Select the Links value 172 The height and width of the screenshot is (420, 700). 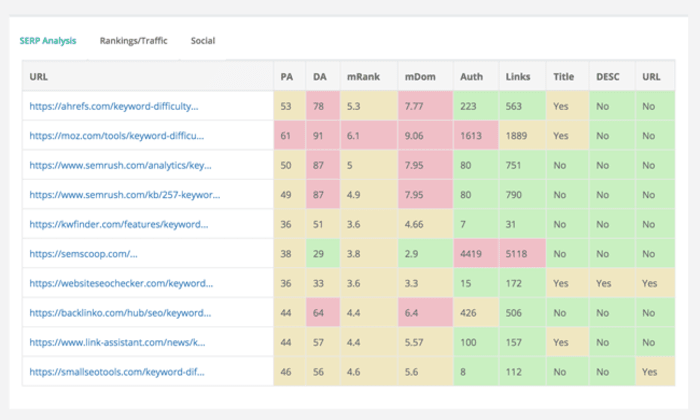point(522,283)
